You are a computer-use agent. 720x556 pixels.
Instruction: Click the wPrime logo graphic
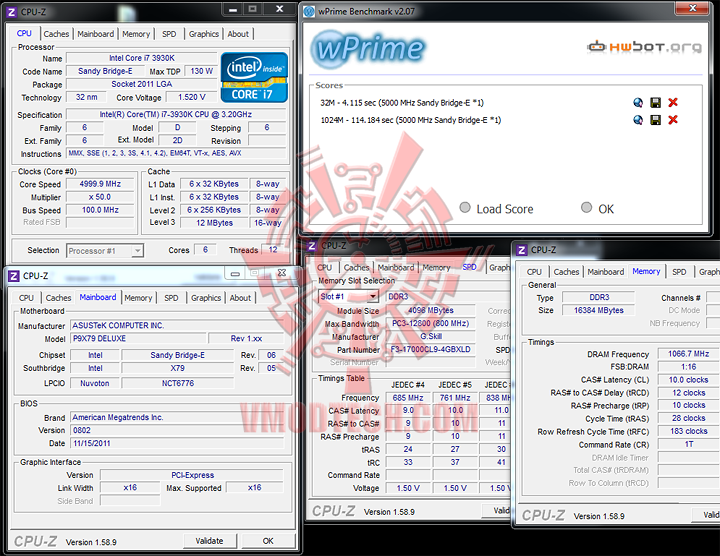368,48
